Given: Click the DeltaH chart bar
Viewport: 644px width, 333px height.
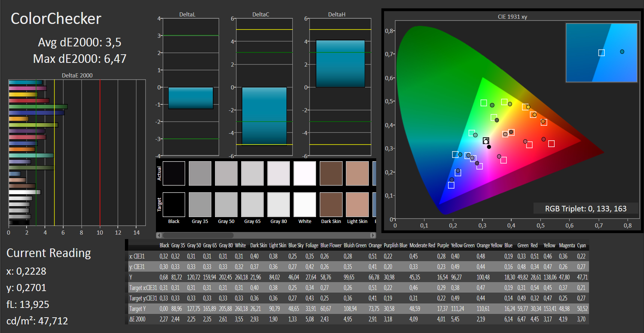Looking at the screenshot, I should 340,64.
